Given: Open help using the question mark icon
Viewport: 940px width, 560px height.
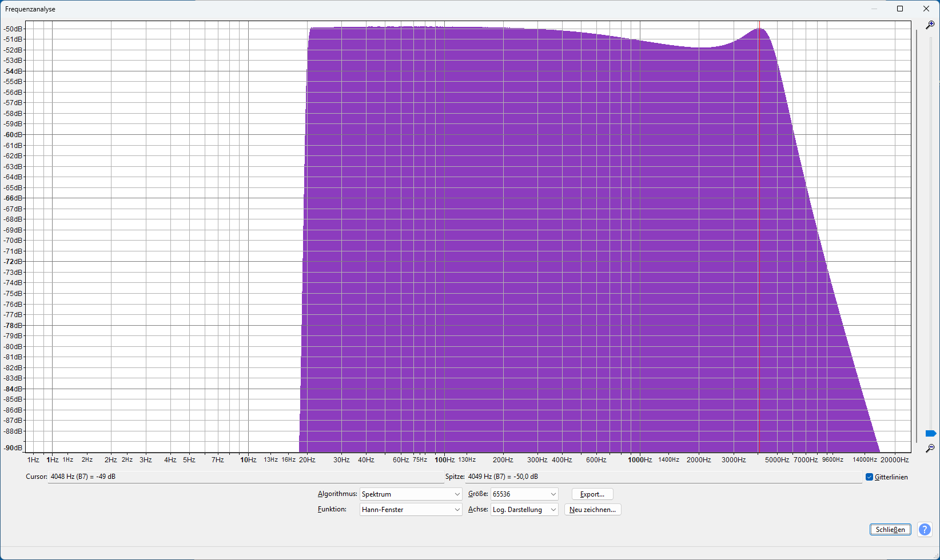Looking at the screenshot, I should point(925,529).
